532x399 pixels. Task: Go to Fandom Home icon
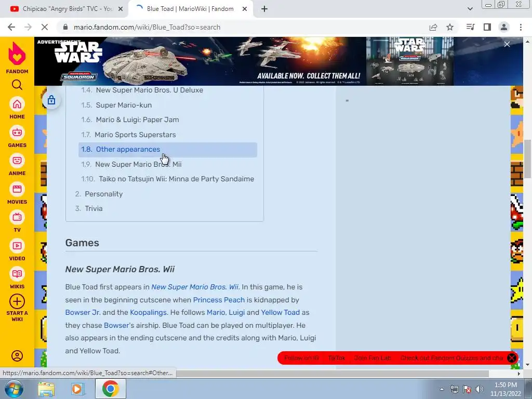pyautogui.click(x=17, y=104)
